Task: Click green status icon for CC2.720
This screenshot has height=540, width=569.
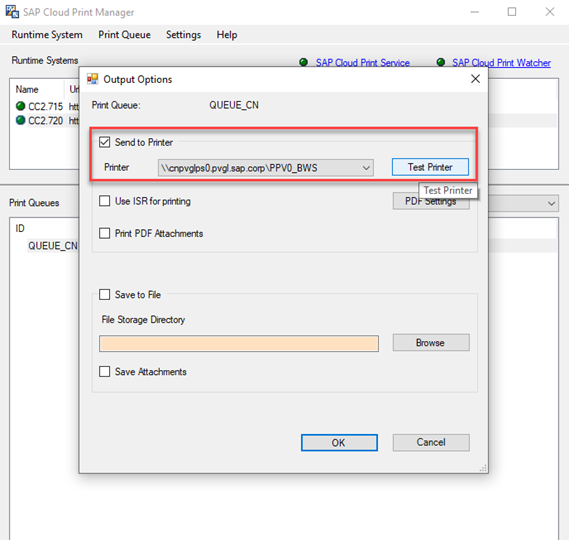Action: [x=21, y=120]
